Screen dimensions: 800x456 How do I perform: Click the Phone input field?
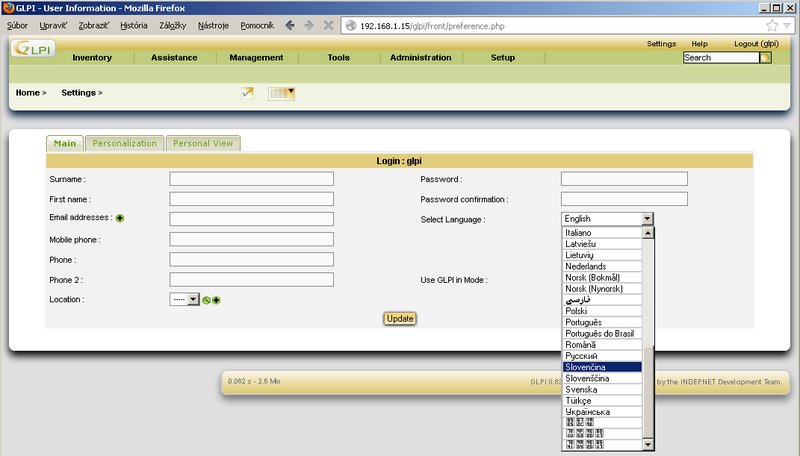click(252, 259)
